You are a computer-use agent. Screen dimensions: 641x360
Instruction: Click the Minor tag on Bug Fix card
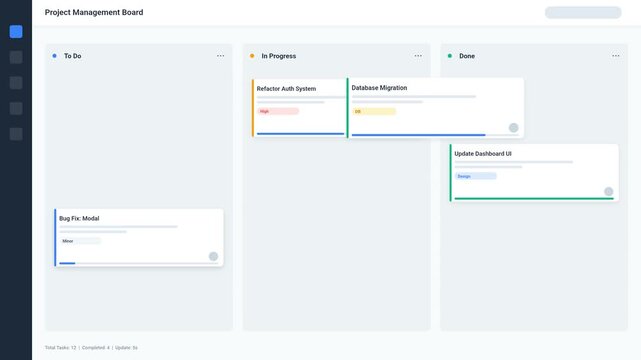(x=80, y=241)
